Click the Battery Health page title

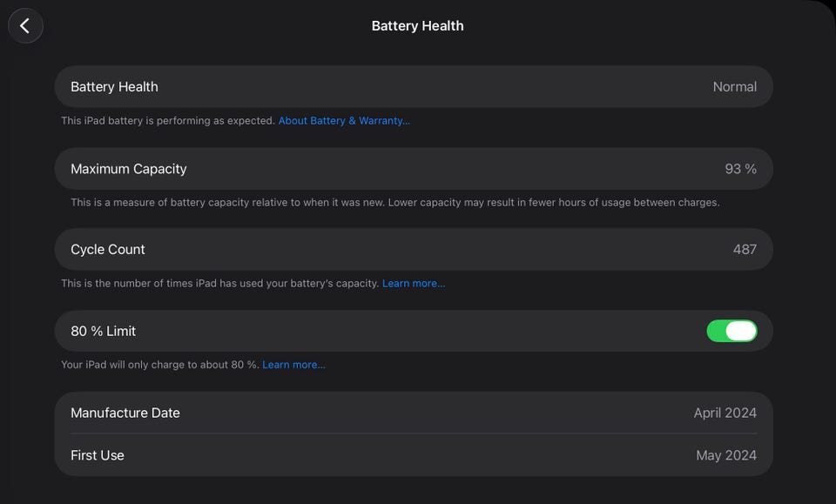[417, 26]
